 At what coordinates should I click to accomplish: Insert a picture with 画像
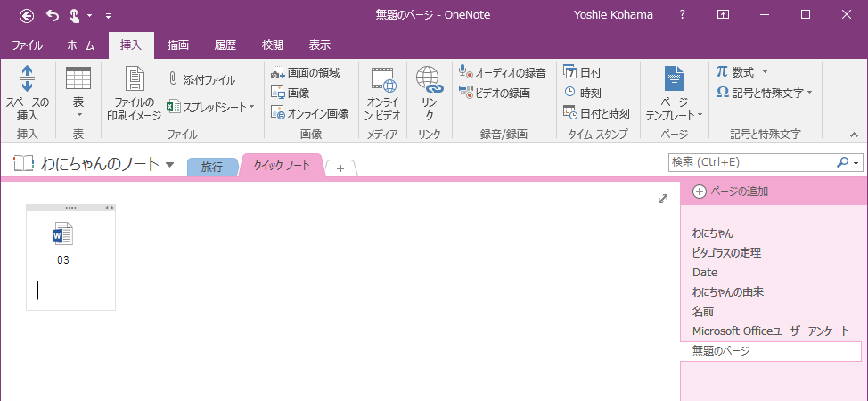(x=290, y=93)
